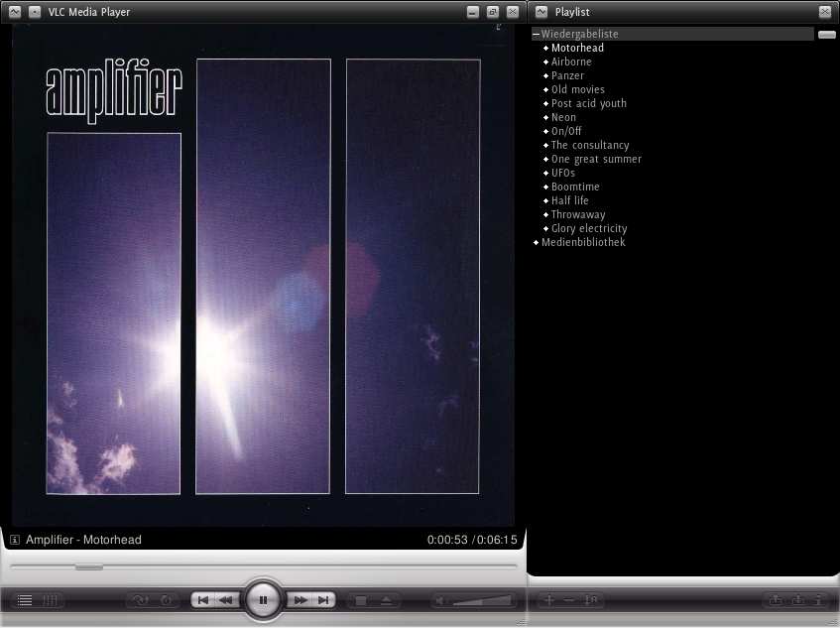
Task: Rewind the current song
Action: [x=226, y=600]
